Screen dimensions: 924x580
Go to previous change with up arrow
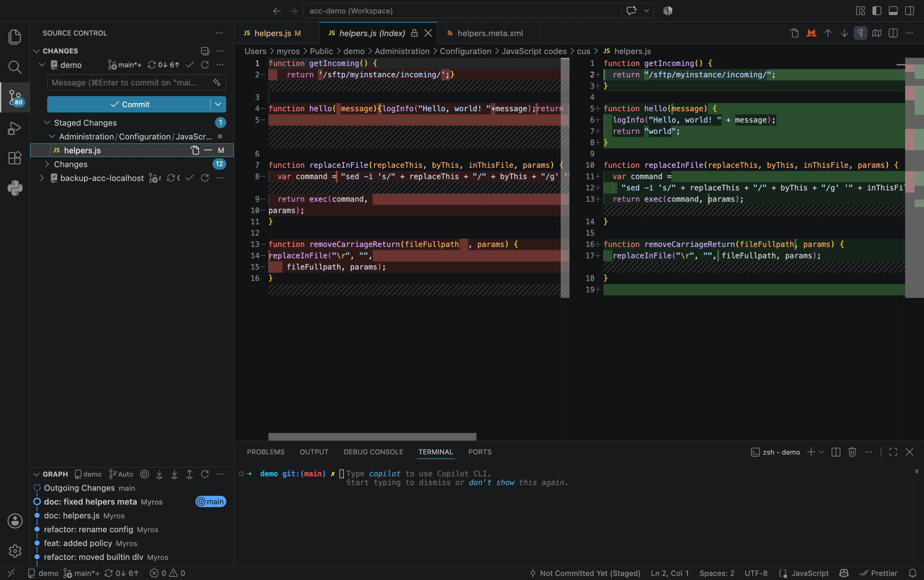click(x=828, y=33)
